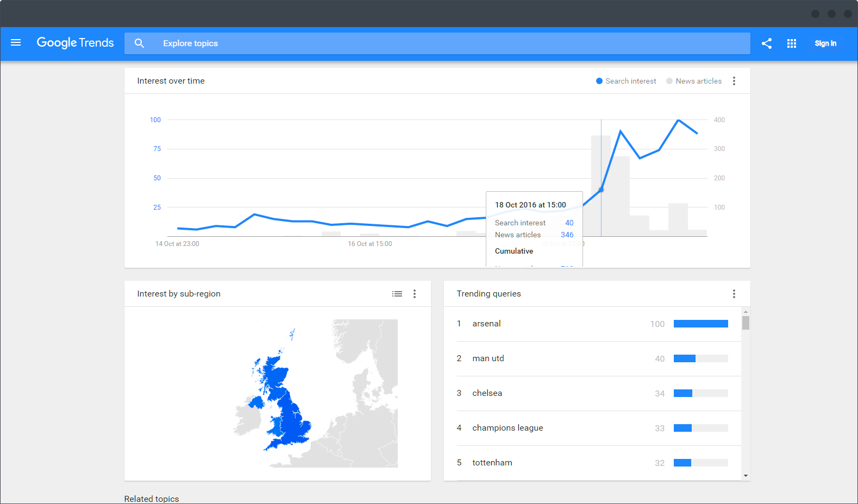Click trending queries scrollbar down arrow
This screenshot has width=858, height=504.
[746, 476]
